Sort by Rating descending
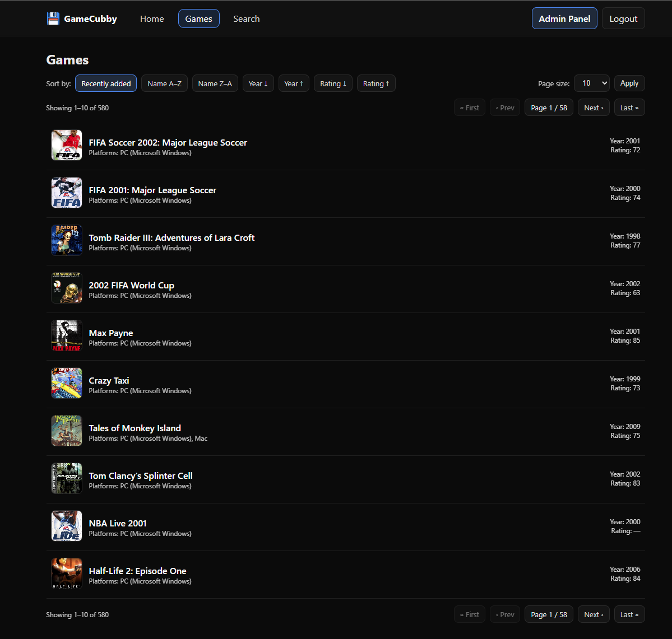 click(333, 83)
